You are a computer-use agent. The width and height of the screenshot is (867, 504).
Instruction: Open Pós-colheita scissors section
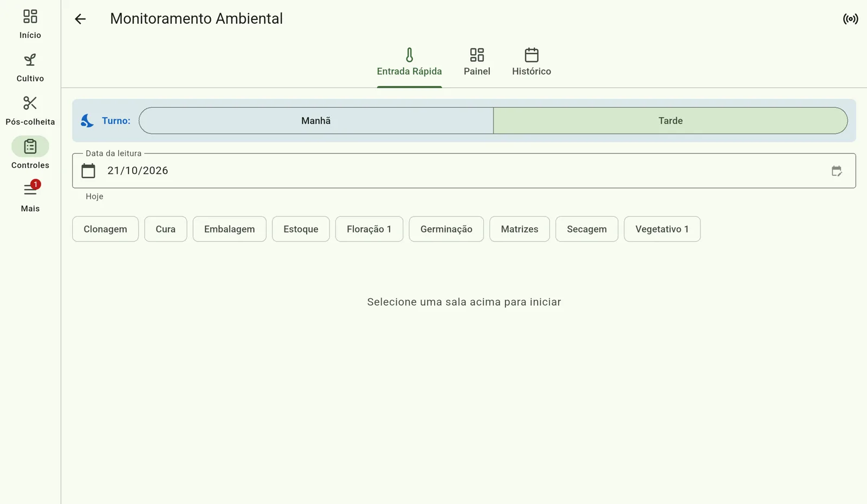[x=30, y=111]
